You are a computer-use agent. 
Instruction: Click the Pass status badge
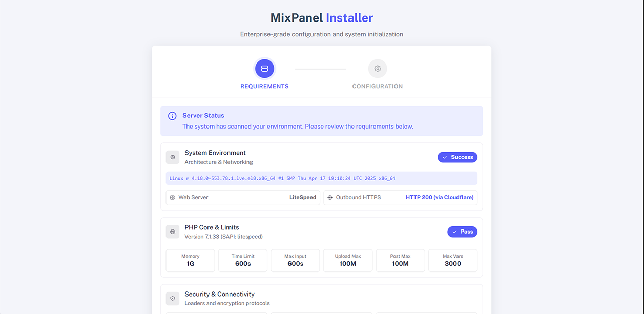462,232
